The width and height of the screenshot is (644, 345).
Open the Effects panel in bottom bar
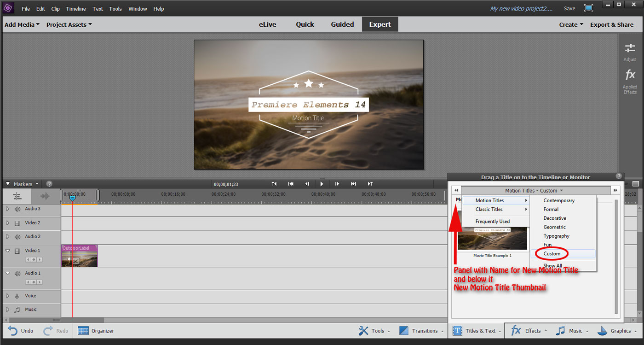point(529,331)
